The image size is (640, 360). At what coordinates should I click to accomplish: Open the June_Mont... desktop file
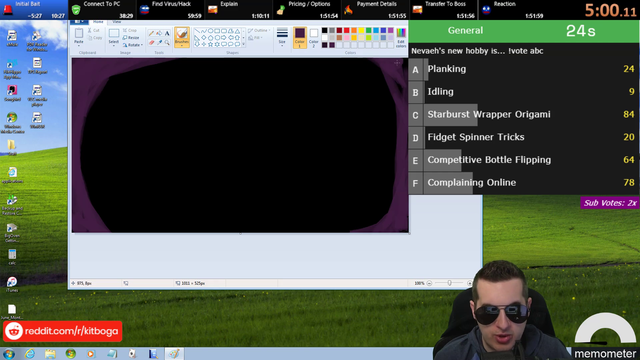pyautogui.click(x=12, y=312)
